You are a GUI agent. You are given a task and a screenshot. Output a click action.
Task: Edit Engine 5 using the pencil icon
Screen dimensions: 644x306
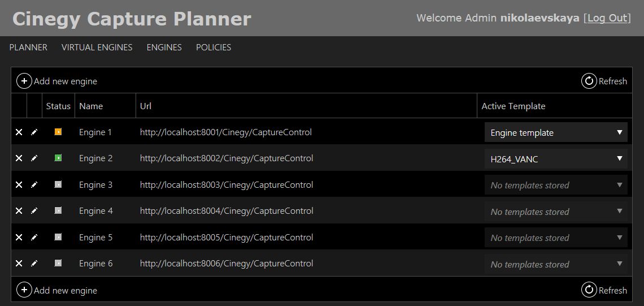click(x=34, y=238)
